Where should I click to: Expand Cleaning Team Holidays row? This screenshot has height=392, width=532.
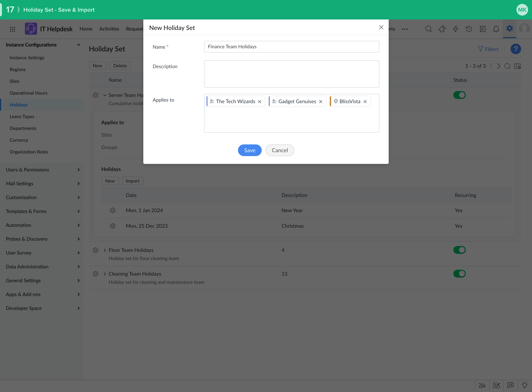[105, 274]
